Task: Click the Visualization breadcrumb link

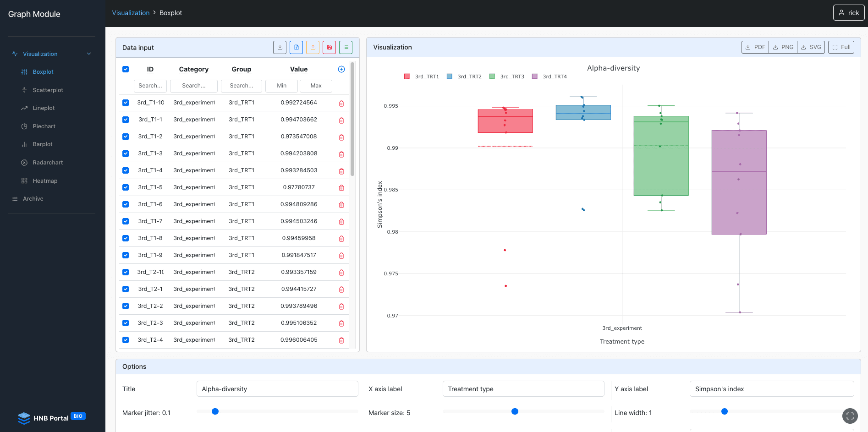Action: [x=131, y=13]
